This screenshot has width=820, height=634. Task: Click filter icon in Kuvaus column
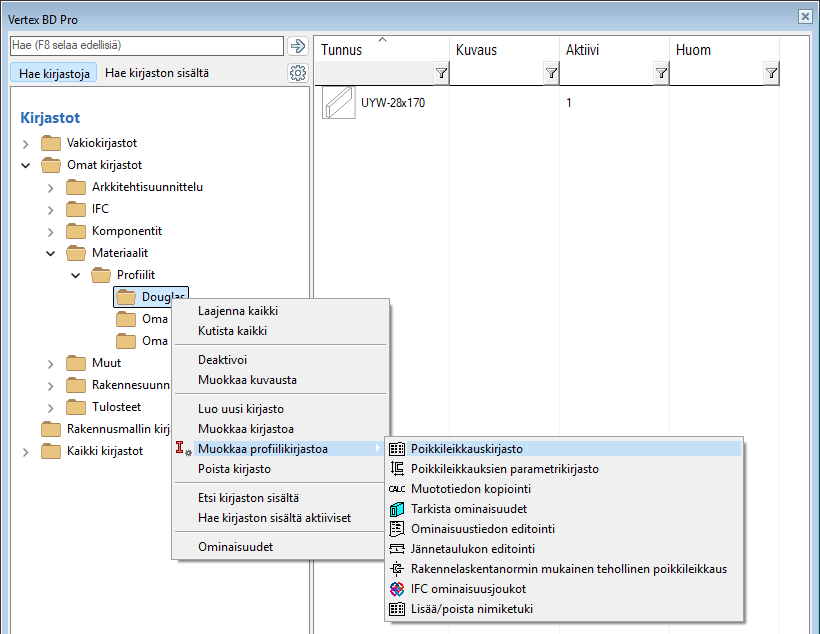click(x=551, y=73)
